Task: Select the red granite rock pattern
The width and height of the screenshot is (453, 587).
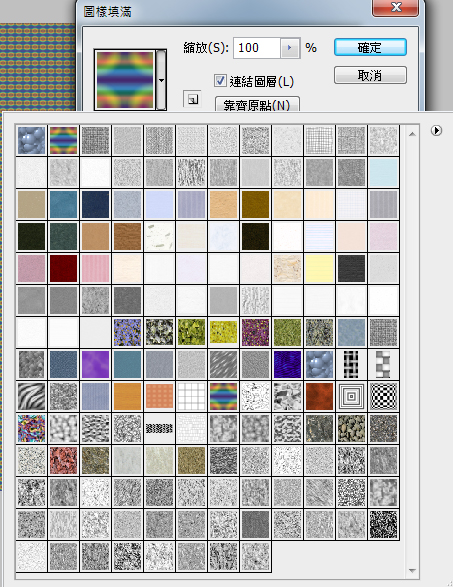Action: pos(63,460)
